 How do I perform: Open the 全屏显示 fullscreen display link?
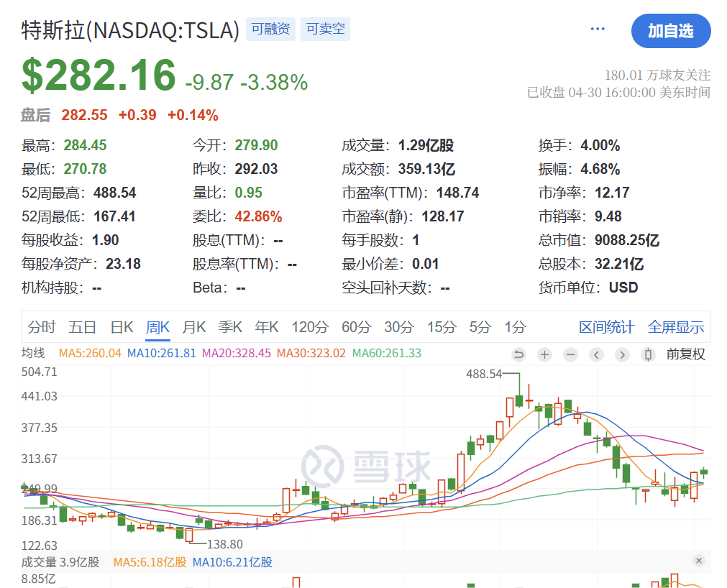click(676, 327)
